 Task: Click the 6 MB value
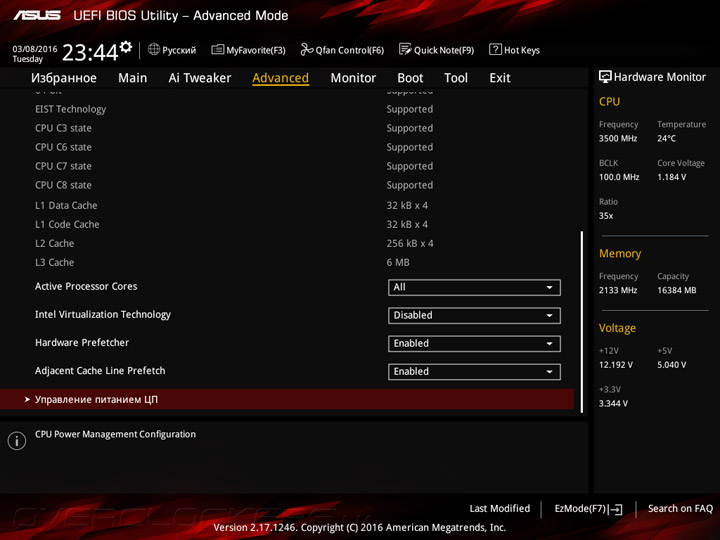click(398, 262)
